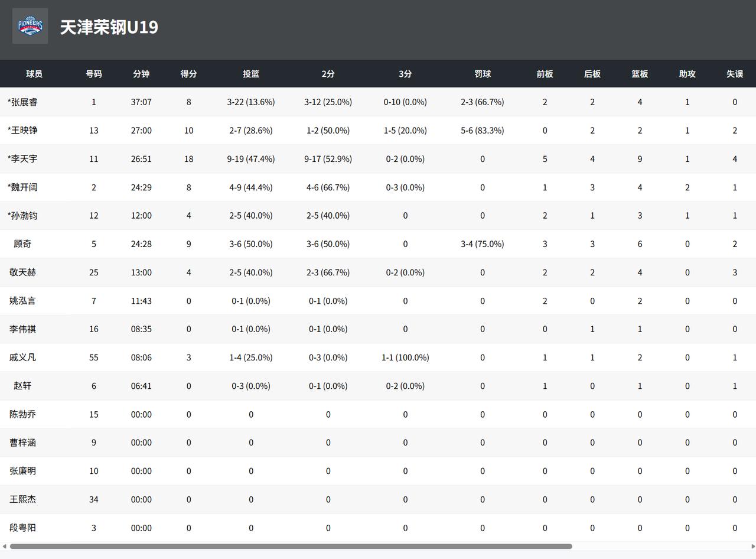
Task: Click the horizontal scrollbar thumb
Action: 291,547
